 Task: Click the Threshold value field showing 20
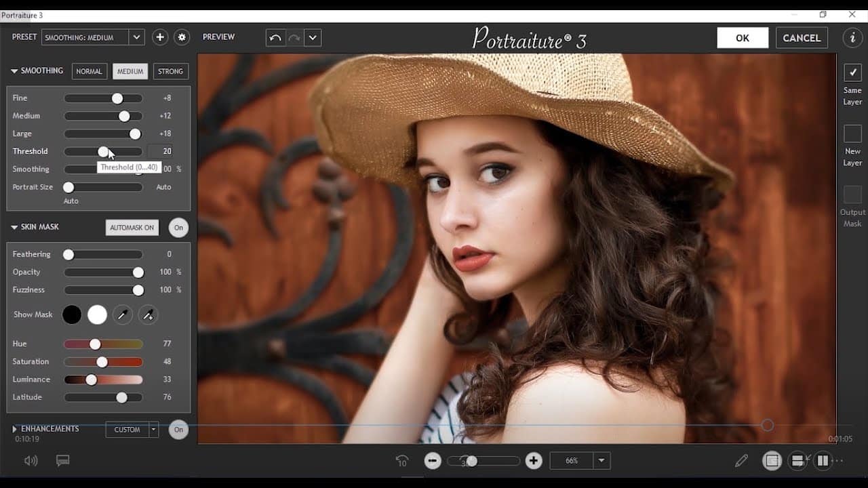(160, 151)
